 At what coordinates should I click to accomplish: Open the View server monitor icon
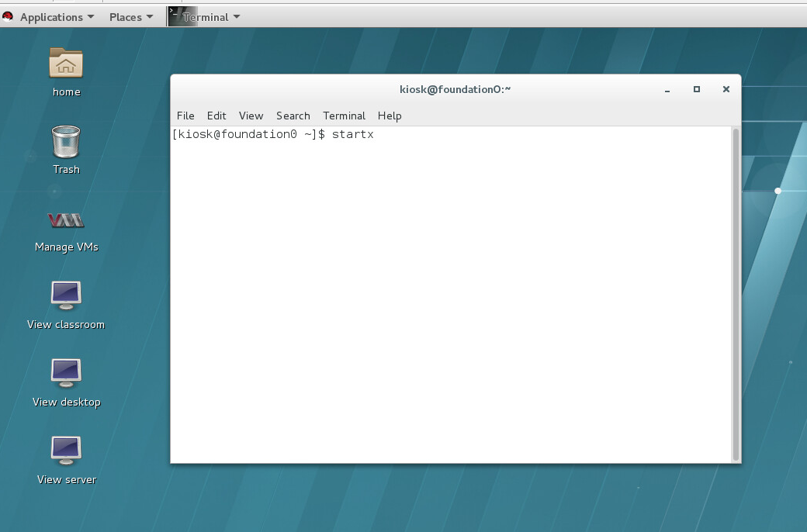pyautogui.click(x=66, y=451)
